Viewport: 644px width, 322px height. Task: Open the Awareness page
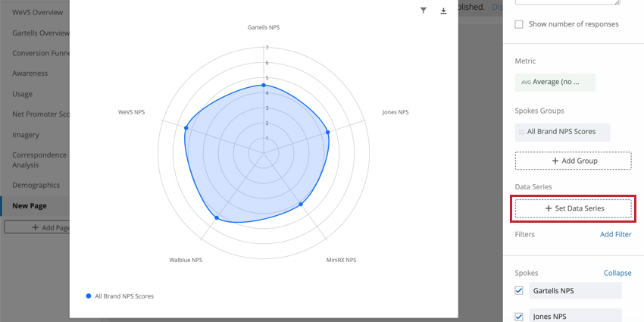point(30,73)
